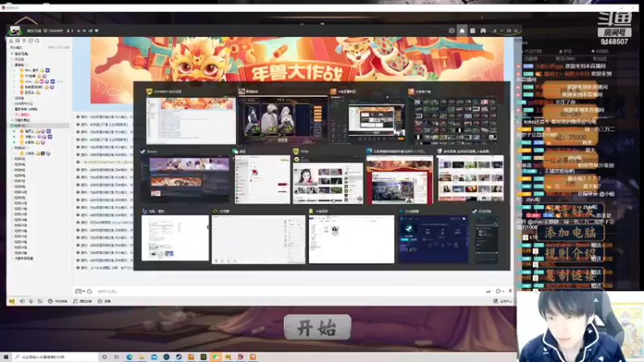The height and width of the screenshot is (362, 644).
Task: Click the 添加电脑 button in stream overlay
Action: click(571, 232)
